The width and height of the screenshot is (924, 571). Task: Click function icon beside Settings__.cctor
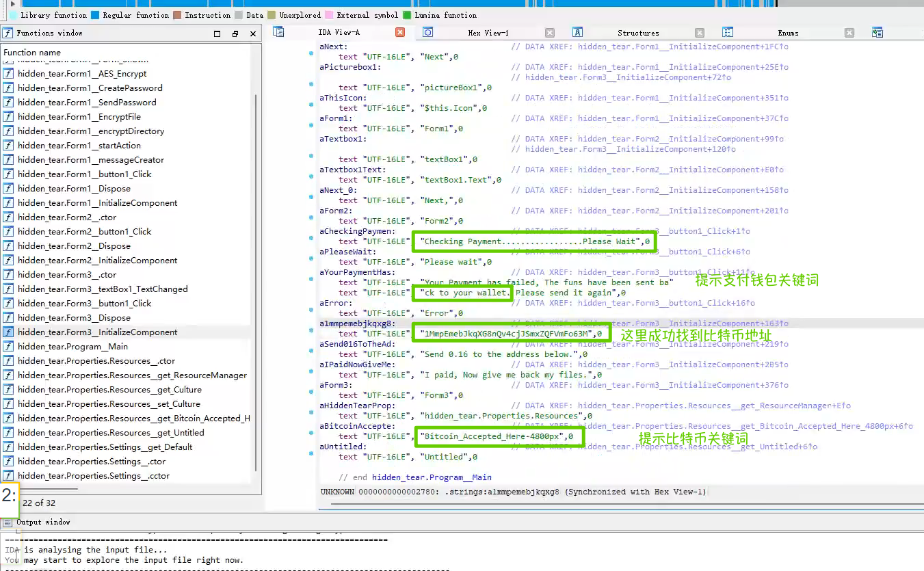coord(9,475)
